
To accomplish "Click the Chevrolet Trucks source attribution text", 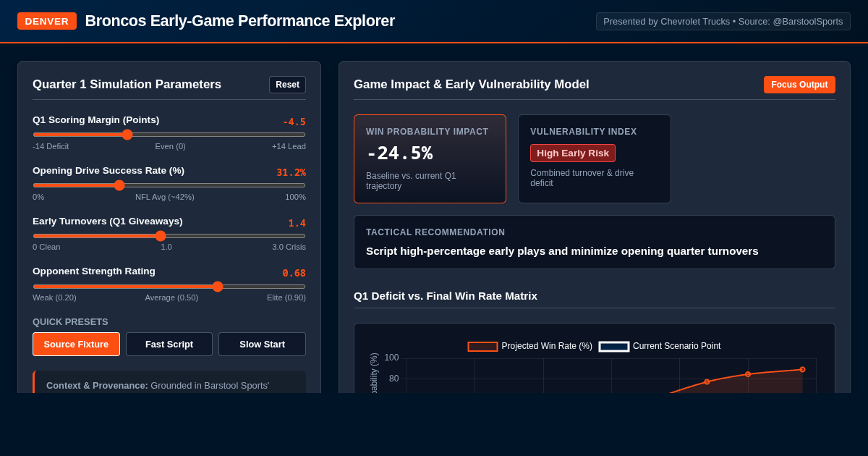I will pos(723,21).
